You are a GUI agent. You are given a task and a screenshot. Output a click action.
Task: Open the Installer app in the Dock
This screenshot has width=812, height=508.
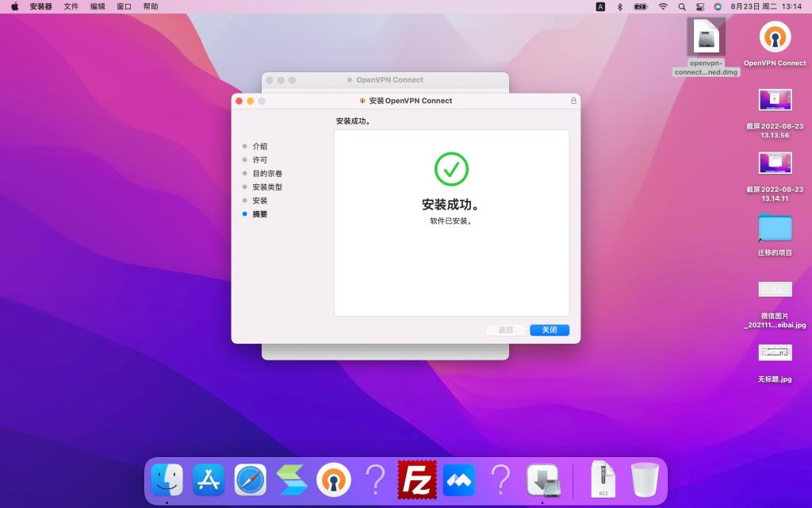(x=542, y=480)
